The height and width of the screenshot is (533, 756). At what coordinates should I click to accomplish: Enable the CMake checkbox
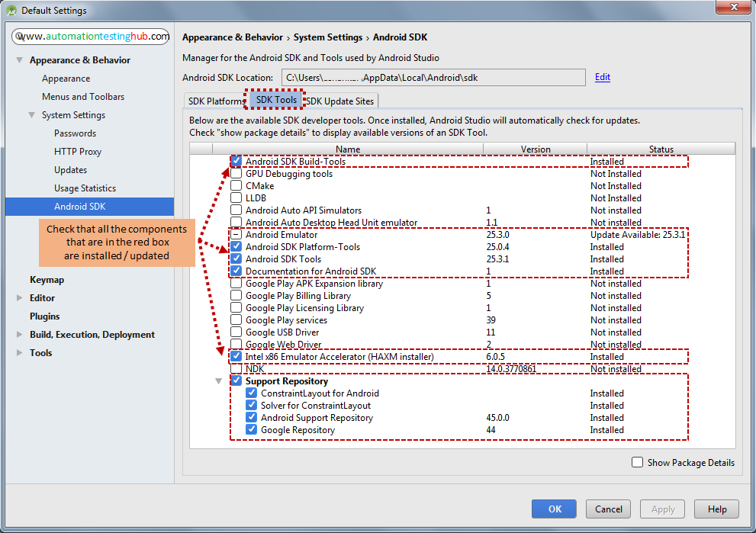point(236,185)
